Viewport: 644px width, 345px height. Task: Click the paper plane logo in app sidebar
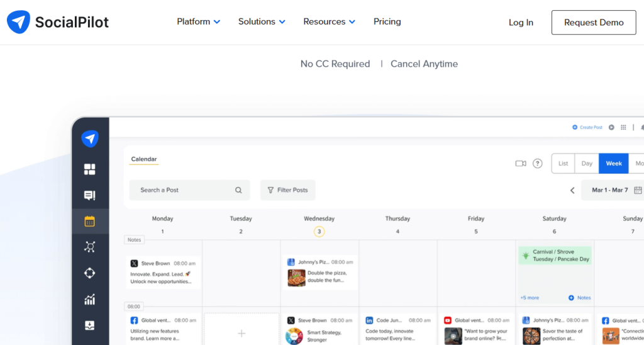(x=90, y=139)
